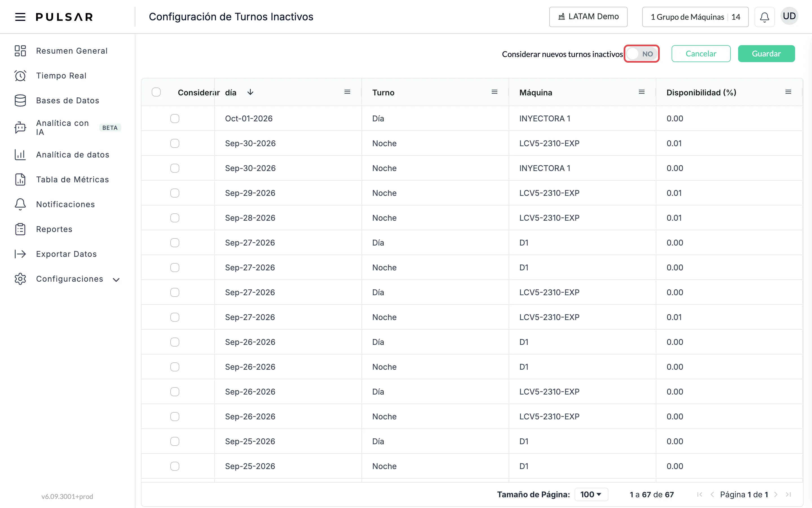Go to previous page arrow
812x508 pixels.
[712, 494]
